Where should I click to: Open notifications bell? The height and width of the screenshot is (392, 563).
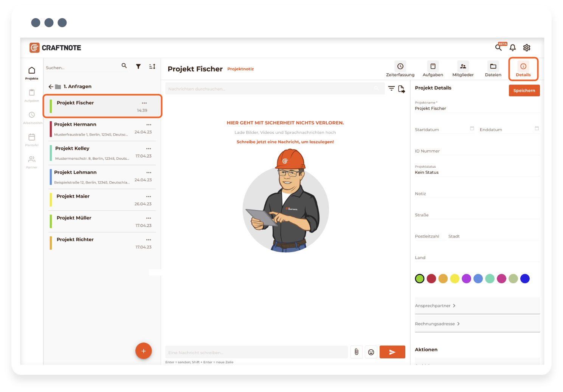click(513, 48)
